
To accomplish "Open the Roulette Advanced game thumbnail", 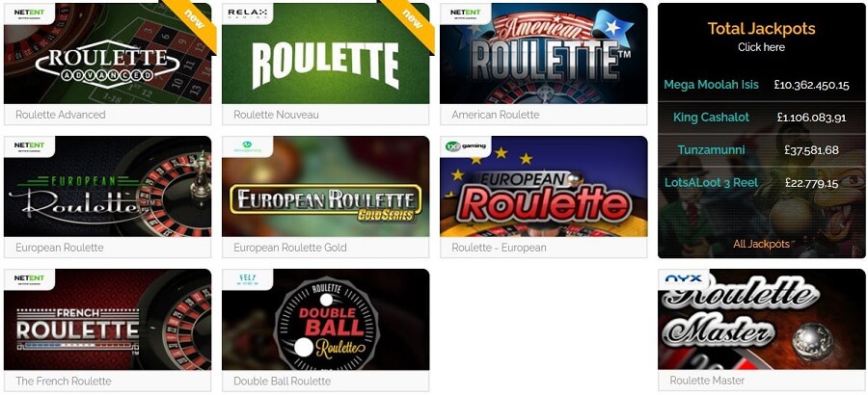I will [107, 53].
